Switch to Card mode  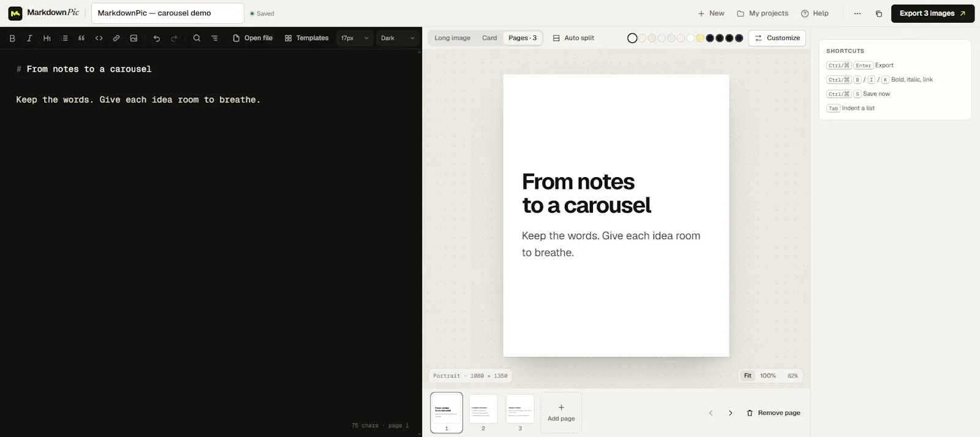tap(489, 38)
